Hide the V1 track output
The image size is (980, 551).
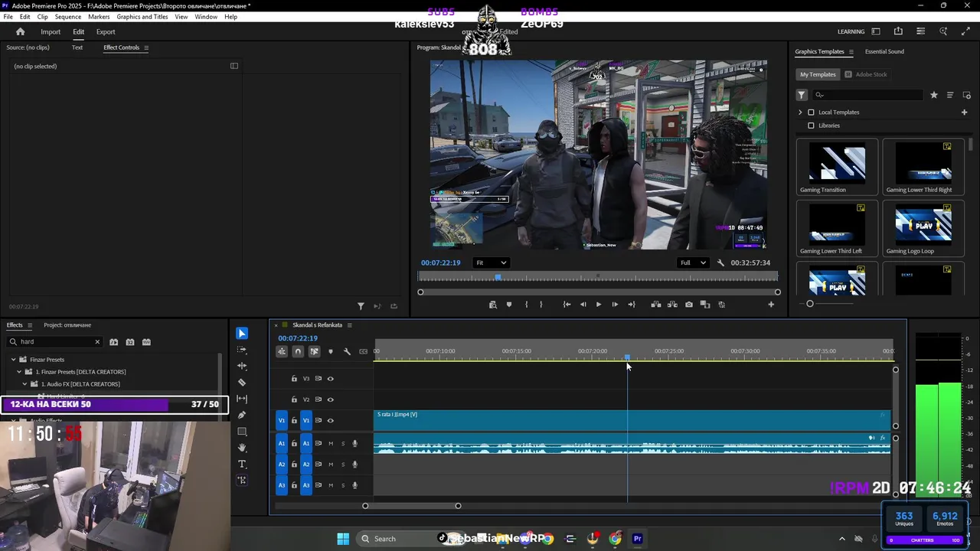pyautogui.click(x=331, y=420)
